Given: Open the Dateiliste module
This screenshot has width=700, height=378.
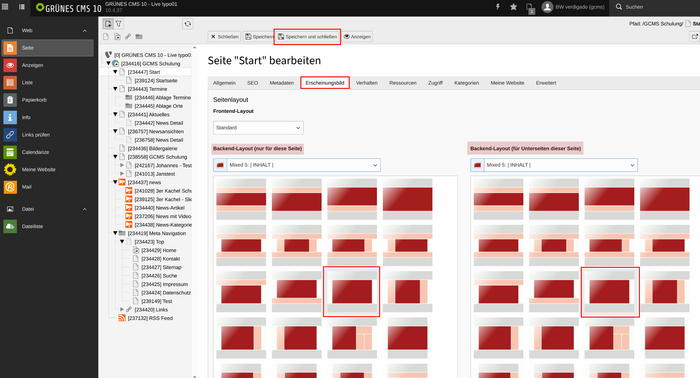Looking at the screenshot, I should 47,226.
